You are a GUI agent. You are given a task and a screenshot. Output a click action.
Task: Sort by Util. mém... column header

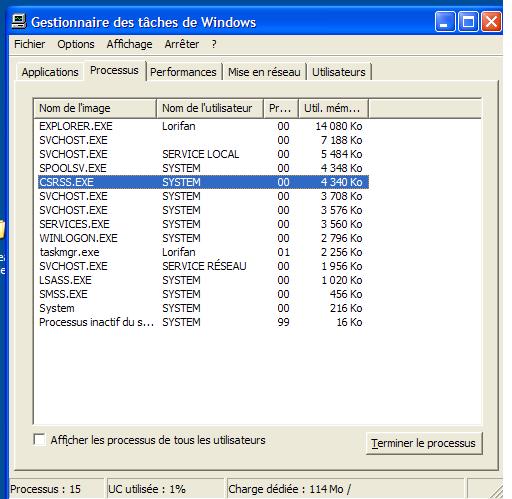334,108
